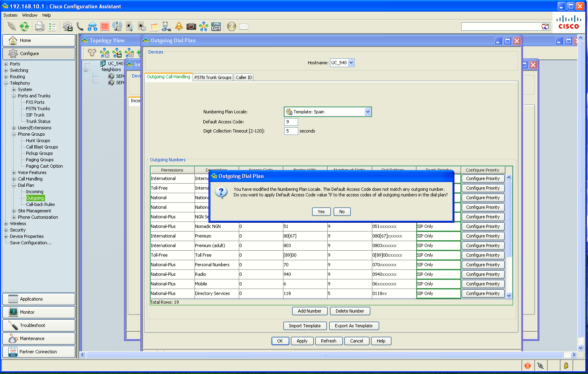Expand the Switching tree node
The height and width of the screenshot is (374, 588).
pos(6,70)
